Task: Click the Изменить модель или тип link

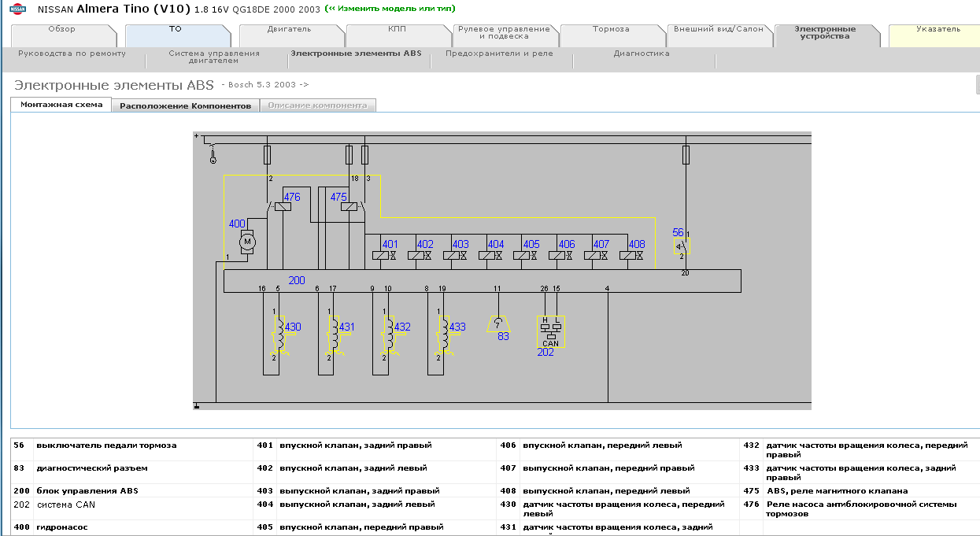Action: coord(391,9)
